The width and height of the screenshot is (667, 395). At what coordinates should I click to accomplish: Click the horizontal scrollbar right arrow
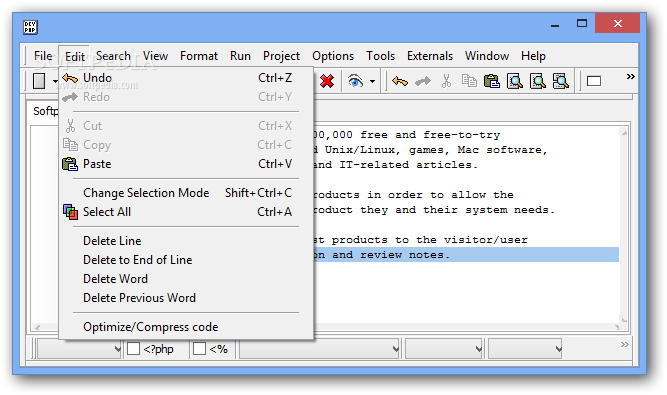[x=617, y=327]
